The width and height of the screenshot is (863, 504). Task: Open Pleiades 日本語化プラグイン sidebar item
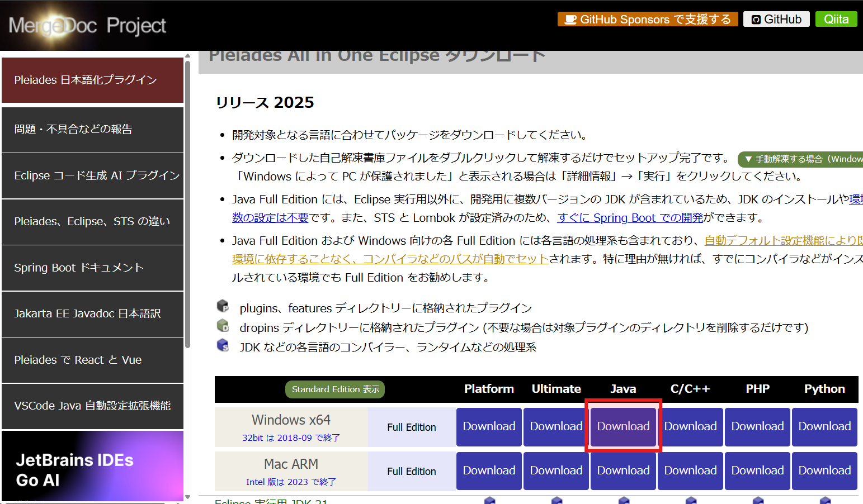pyautogui.click(x=92, y=80)
